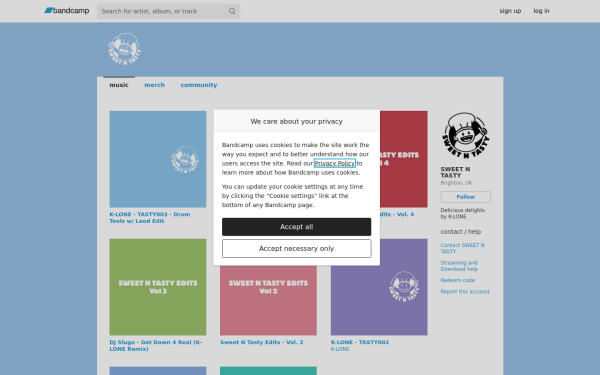Open the green Sweet N Tasty Edits Vol 3 cover

click(158, 287)
